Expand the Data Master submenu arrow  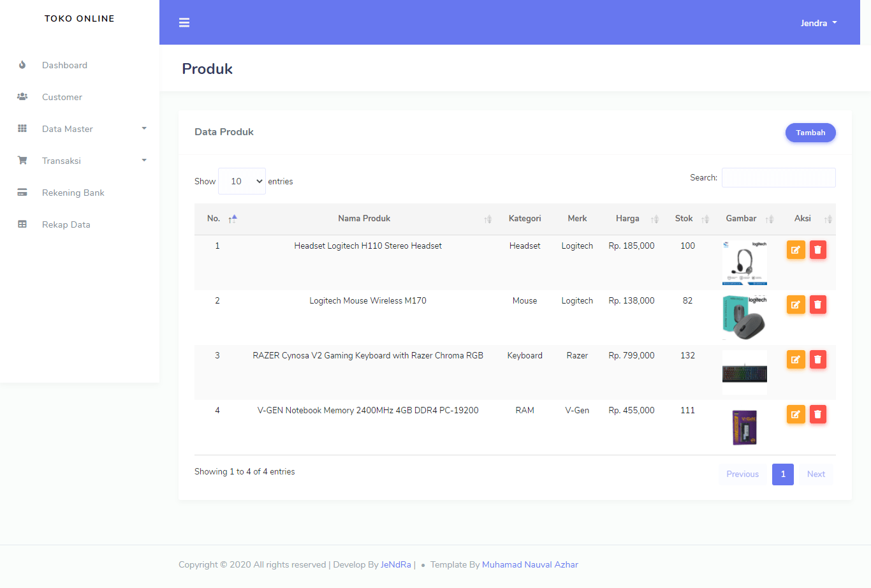[144, 128]
